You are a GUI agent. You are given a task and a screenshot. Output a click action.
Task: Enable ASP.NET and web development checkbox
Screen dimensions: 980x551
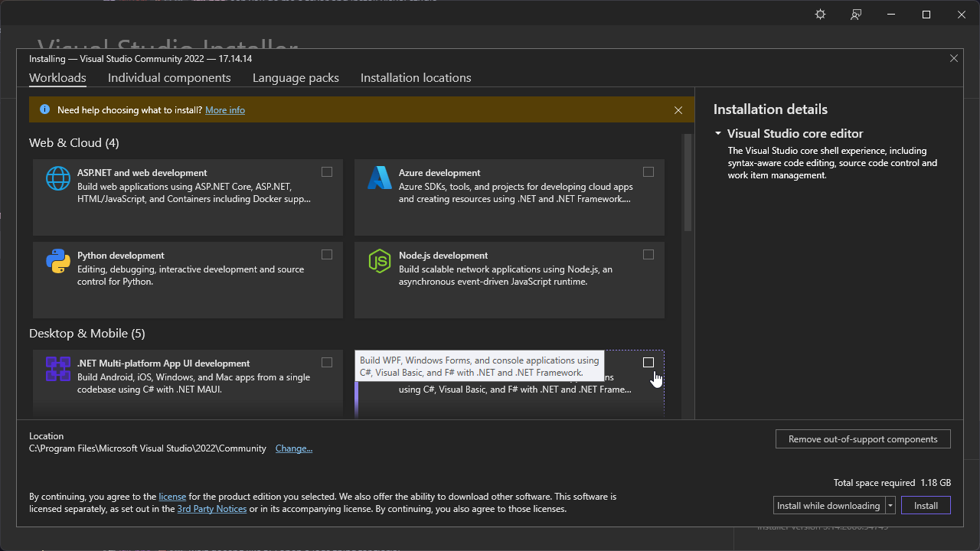pos(327,172)
